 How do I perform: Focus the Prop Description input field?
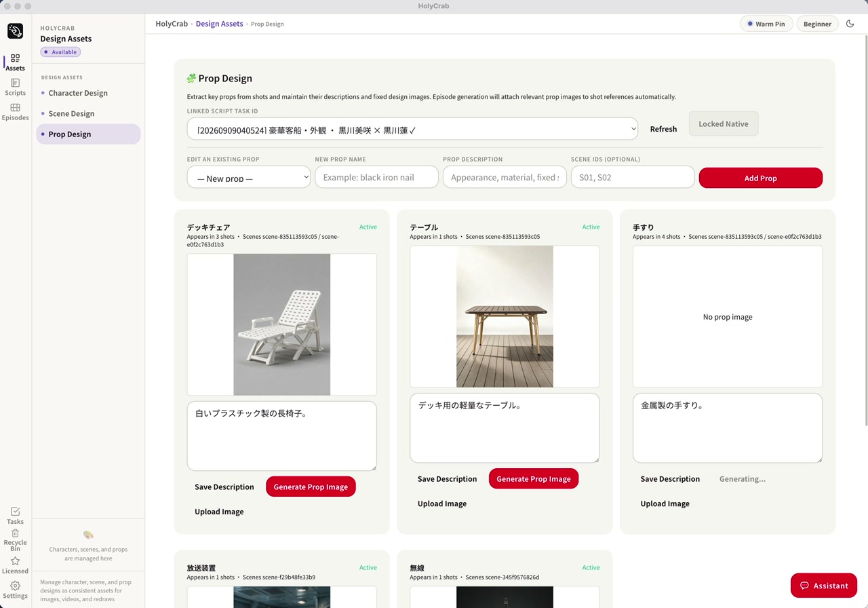[505, 177]
